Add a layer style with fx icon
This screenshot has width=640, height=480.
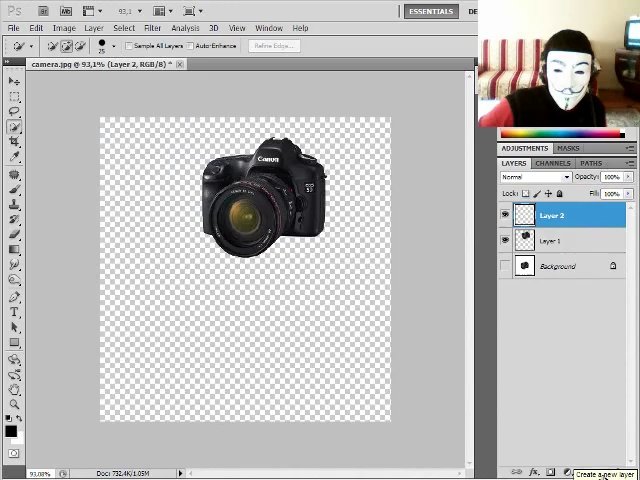[x=533, y=472]
